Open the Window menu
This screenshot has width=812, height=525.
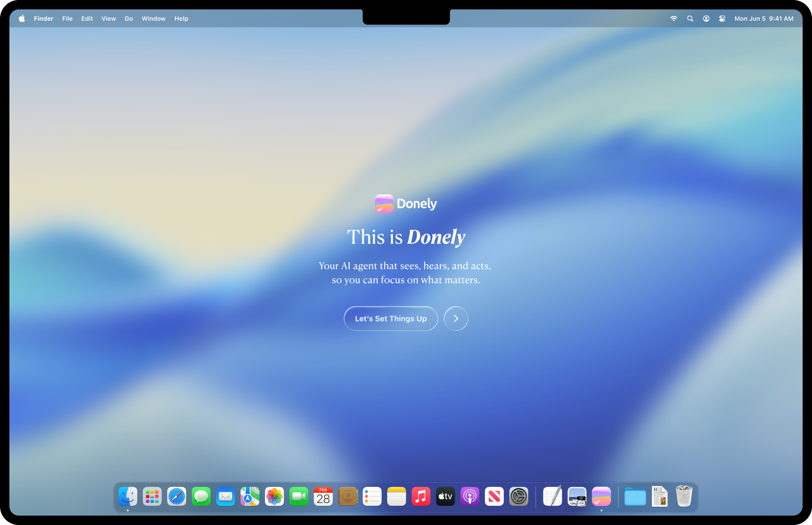154,18
